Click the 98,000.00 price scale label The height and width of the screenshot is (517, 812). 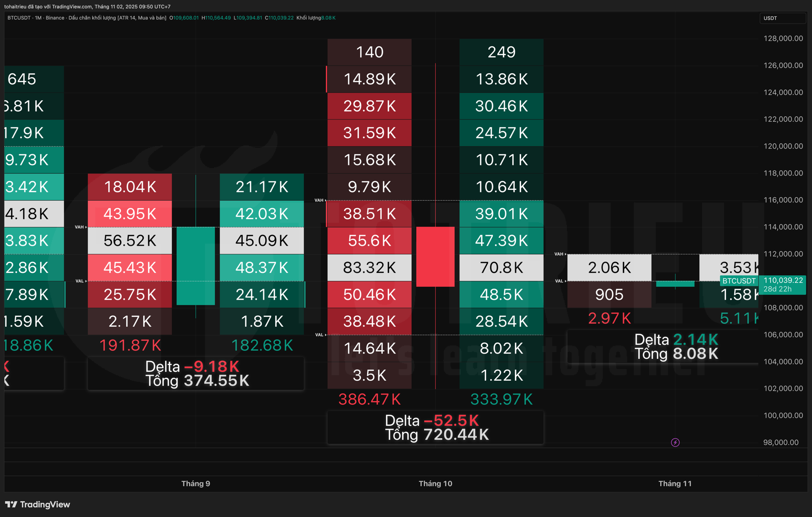click(x=781, y=442)
